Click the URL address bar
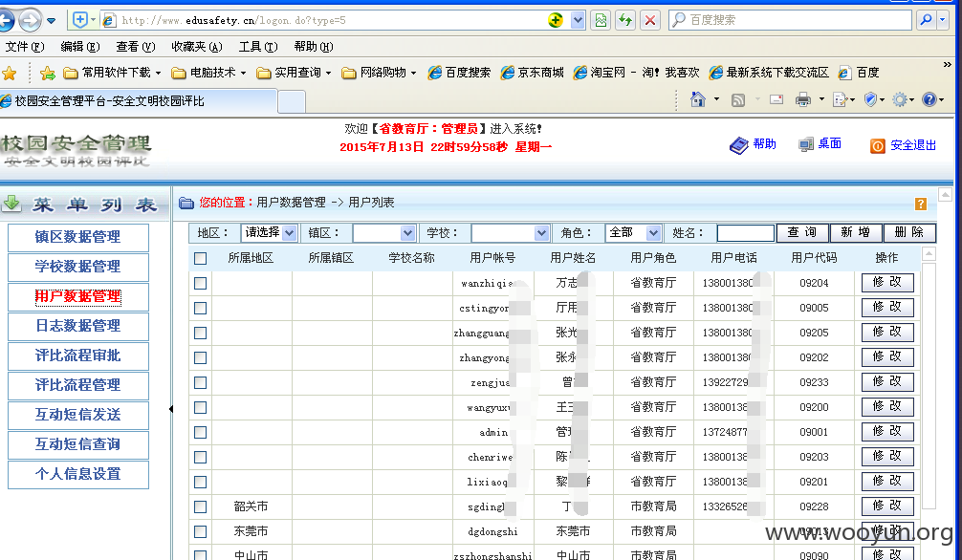 pos(331,20)
